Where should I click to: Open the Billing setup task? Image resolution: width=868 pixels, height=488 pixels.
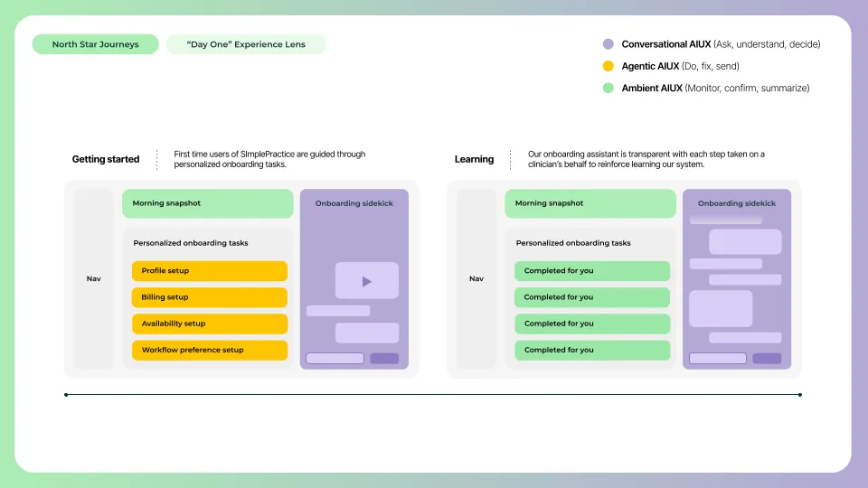point(210,297)
